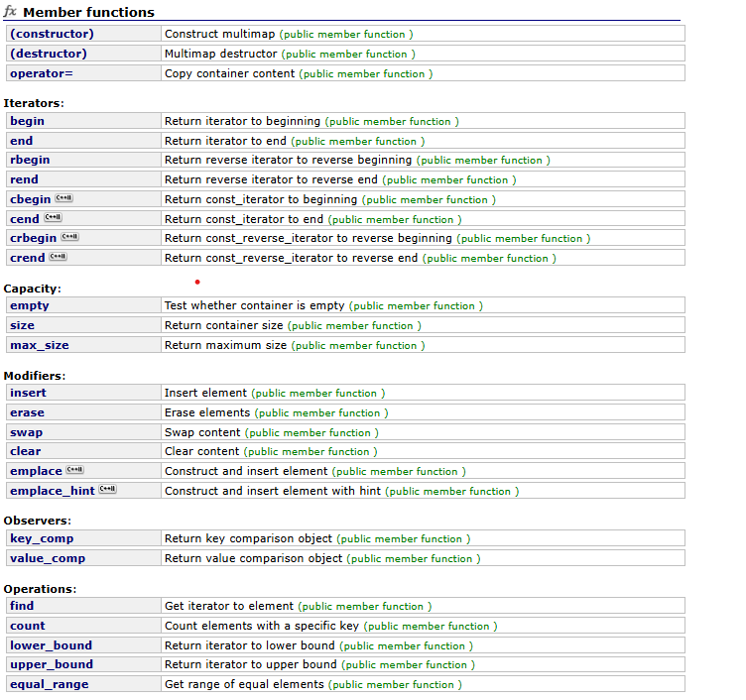Image resolution: width=746 pixels, height=700 pixels.
Task: Open the emplace_hint link
Action: (x=53, y=491)
